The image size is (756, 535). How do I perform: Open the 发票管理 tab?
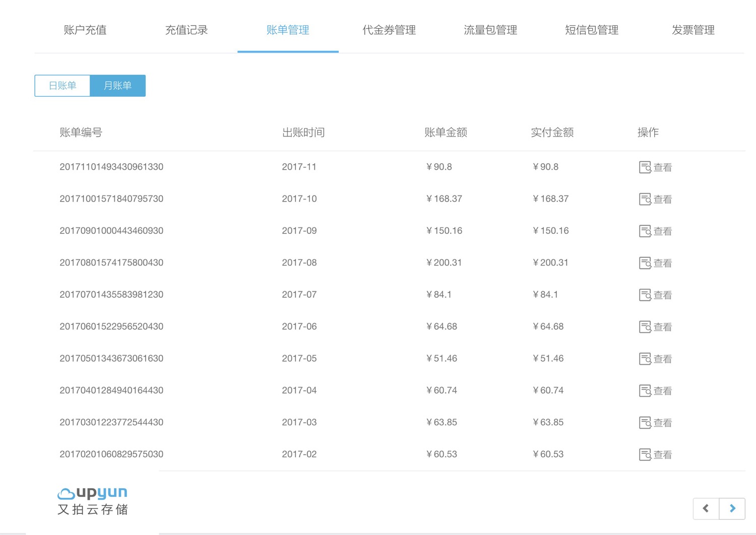[693, 30]
